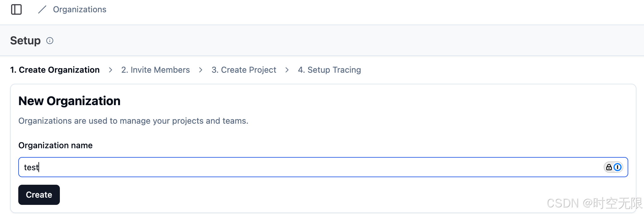Click the CSDN watermark text
644x214 pixels.
(595, 203)
